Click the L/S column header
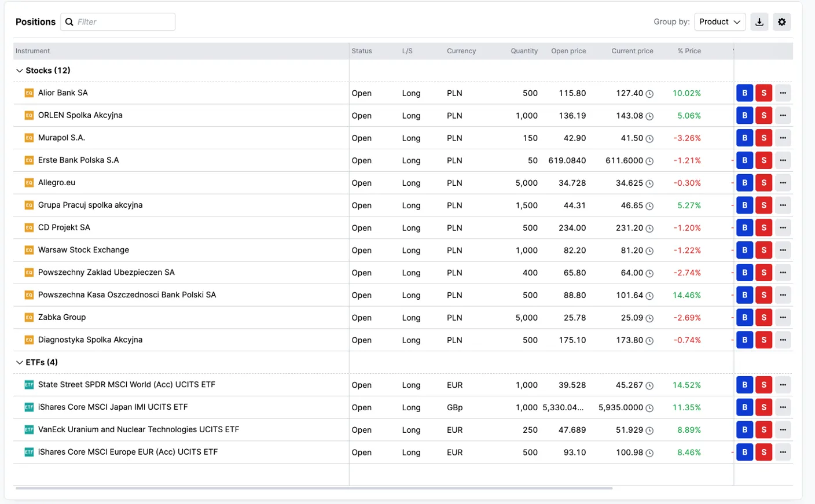The image size is (815, 504). tap(407, 51)
